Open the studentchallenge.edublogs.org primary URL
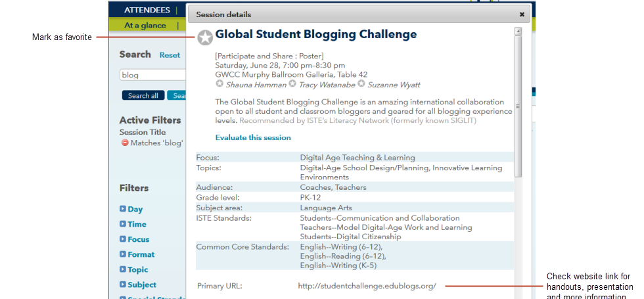Viewport: 644px width, 299px height. pyautogui.click(x=367, y=286)
